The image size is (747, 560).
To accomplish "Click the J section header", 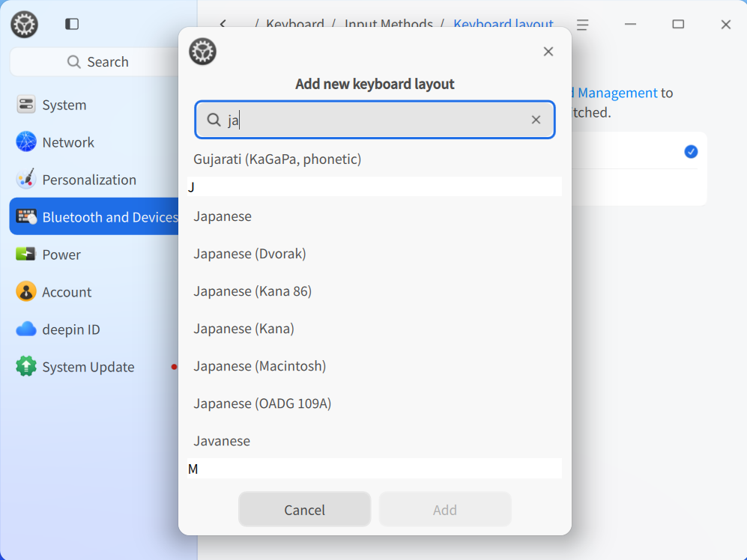I will 375,186.
